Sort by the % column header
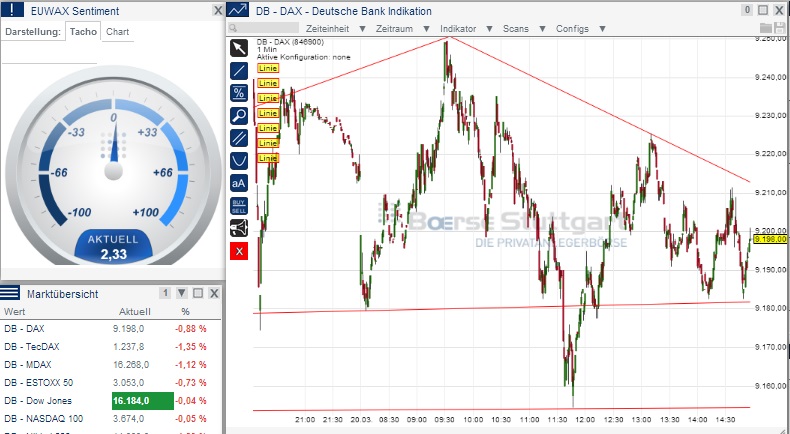The height and width of the screenshot is (434, 790). pyautogui.click(x=185, y=312)
